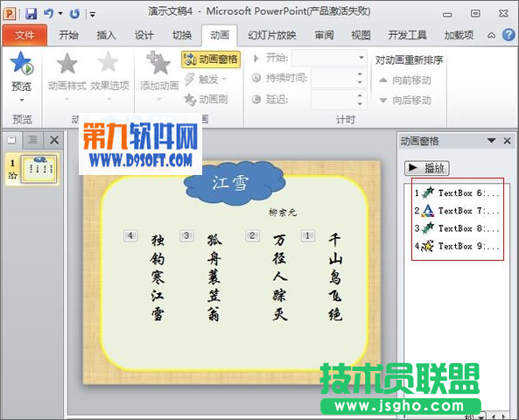Click 向前移动 reorder button
The width and height of the screenshot is (519, 420).
405,80
